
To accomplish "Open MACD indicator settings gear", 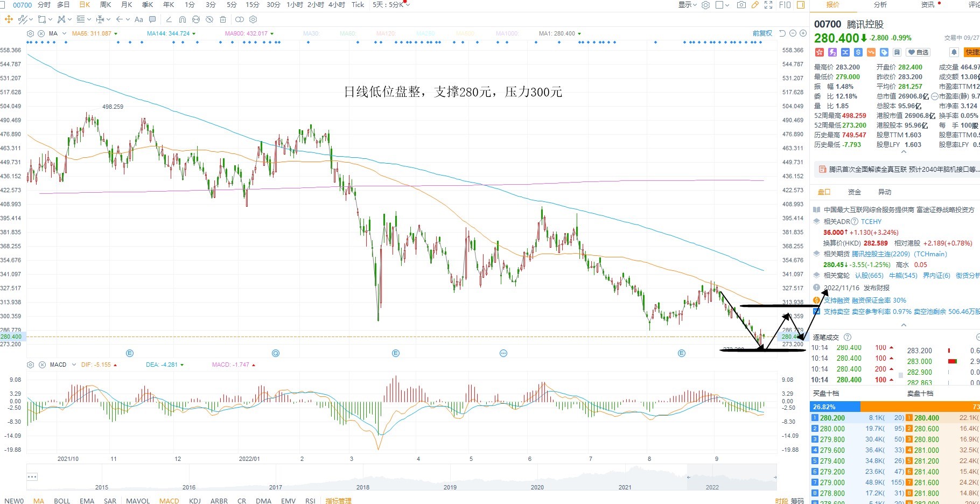I will click(x=30, y=365).
